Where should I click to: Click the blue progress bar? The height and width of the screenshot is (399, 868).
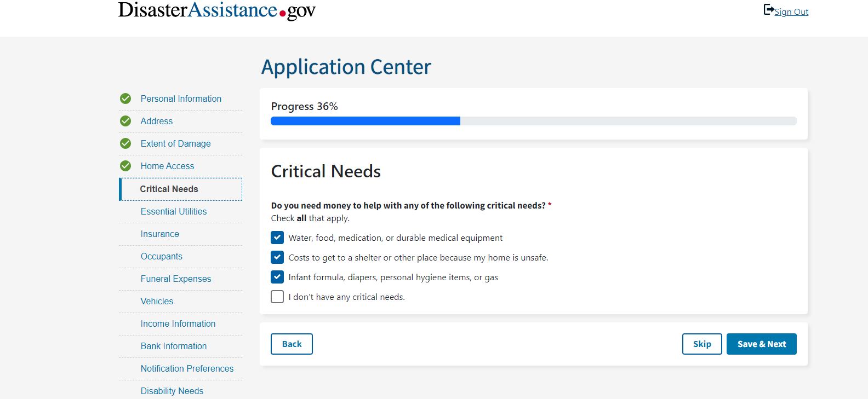(x=366, y=121)
